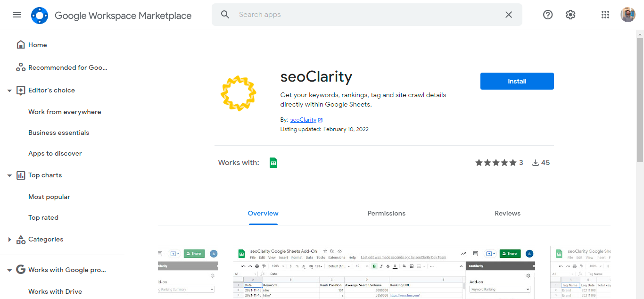This screenshot has width=644, height=299.
Task: Expand the Categories section
Action: point(9,240)
